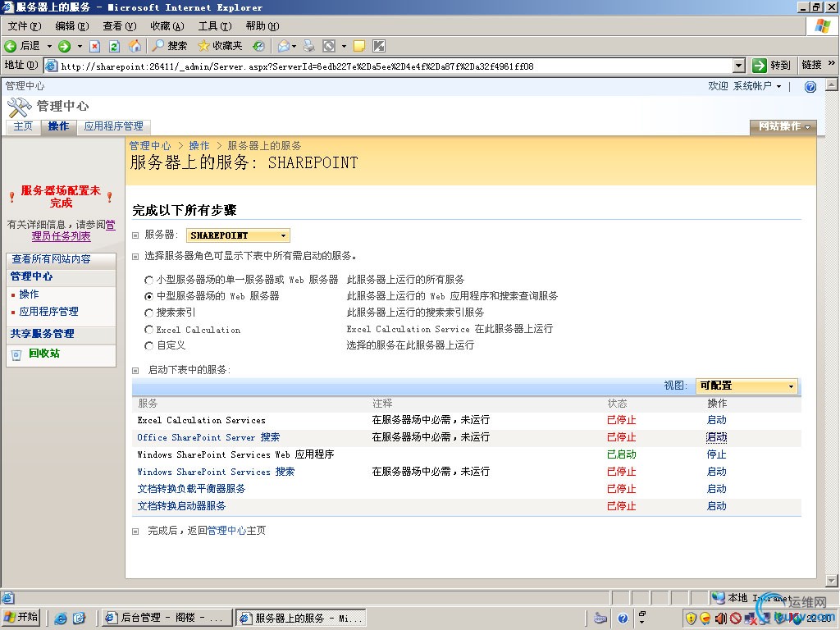Viewport: 840px width, 630px height.
Task: Open the Site Actions (网站操作) menu
Action: (x=783, y=127)
